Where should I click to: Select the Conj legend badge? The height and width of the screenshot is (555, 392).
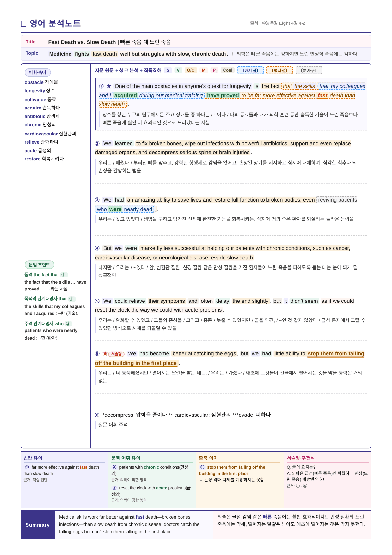(228, 70)
